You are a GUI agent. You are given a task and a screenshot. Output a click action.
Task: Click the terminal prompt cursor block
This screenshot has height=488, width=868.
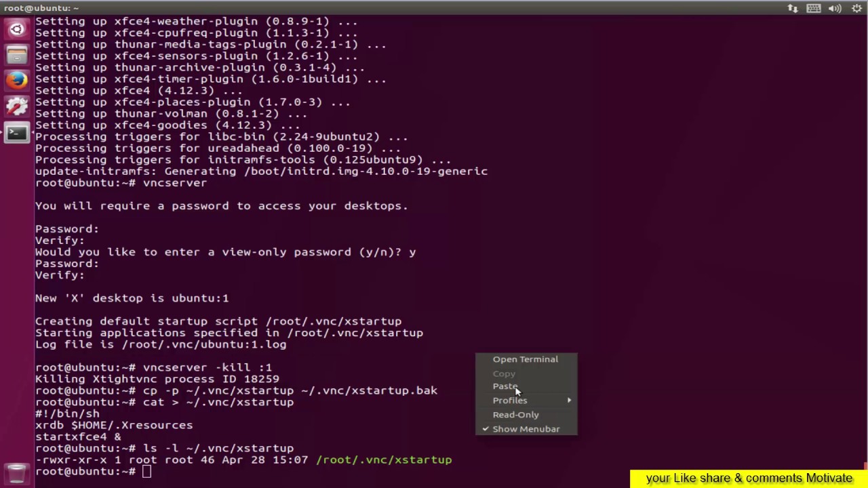click(147, 471)
